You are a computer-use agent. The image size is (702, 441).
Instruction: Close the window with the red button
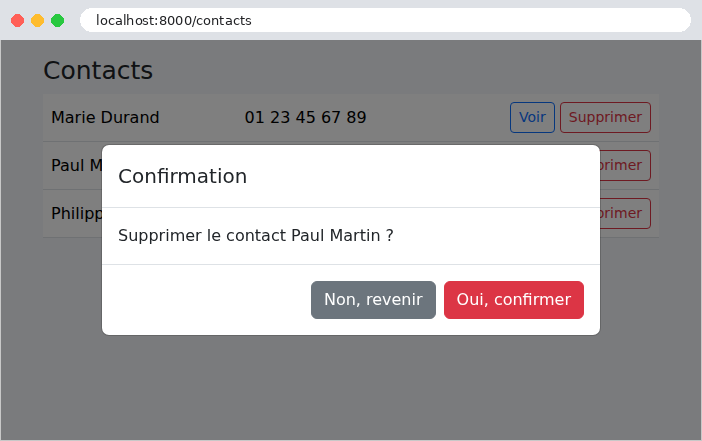pyautogui.click(x=17, y=20)
